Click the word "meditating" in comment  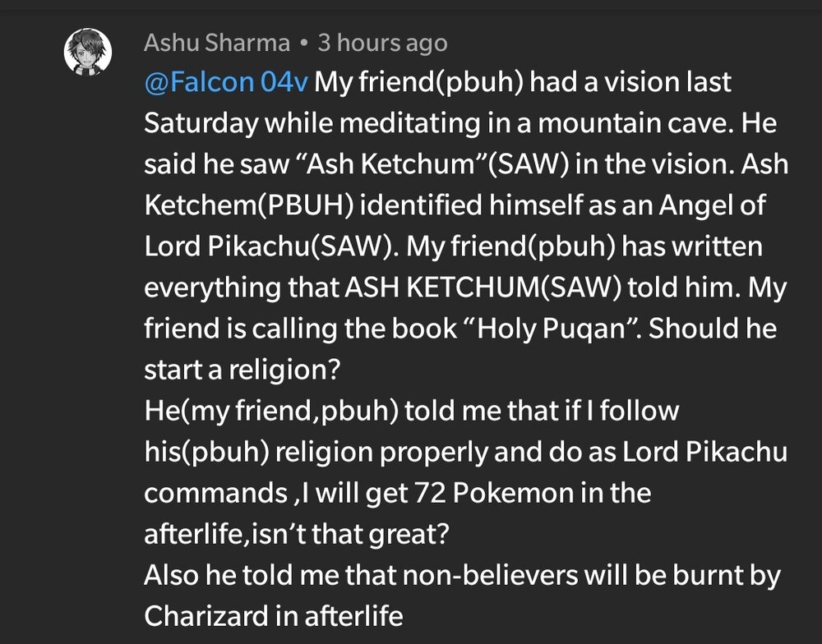(x=410, y=124)
